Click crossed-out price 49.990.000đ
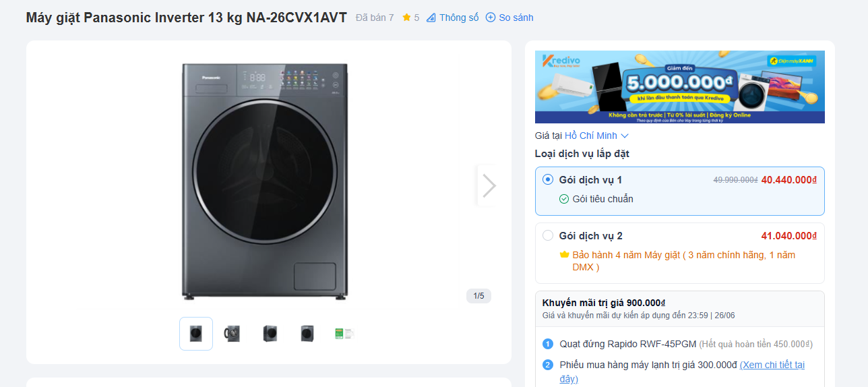Image resolution: width=868 pixels, height=387 pixels. click(x=736, y=180)
